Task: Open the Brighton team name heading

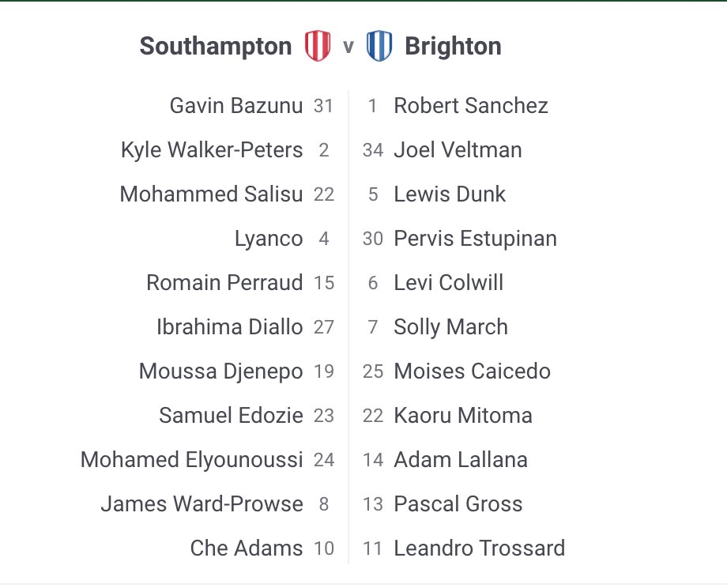Action: click(x=453, y=47)
